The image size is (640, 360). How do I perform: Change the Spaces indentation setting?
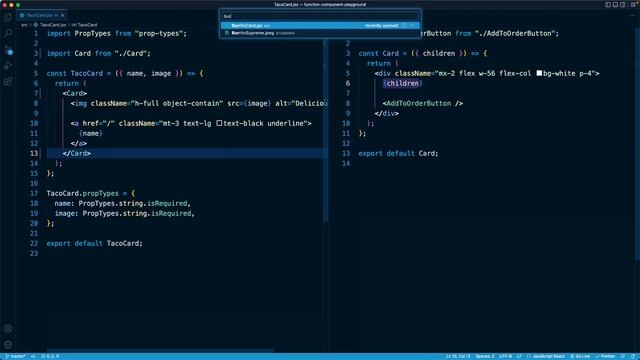click(485, 356)
